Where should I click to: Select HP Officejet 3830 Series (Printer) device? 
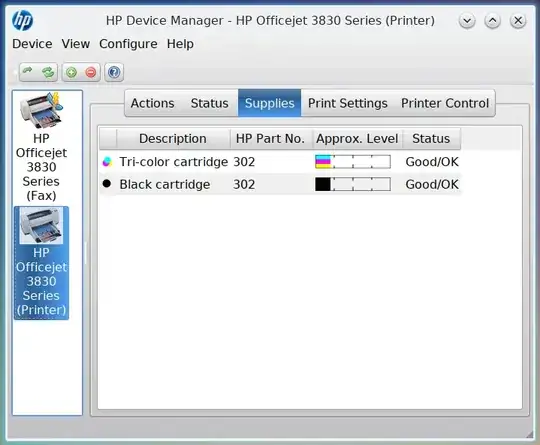click(41, 263)
